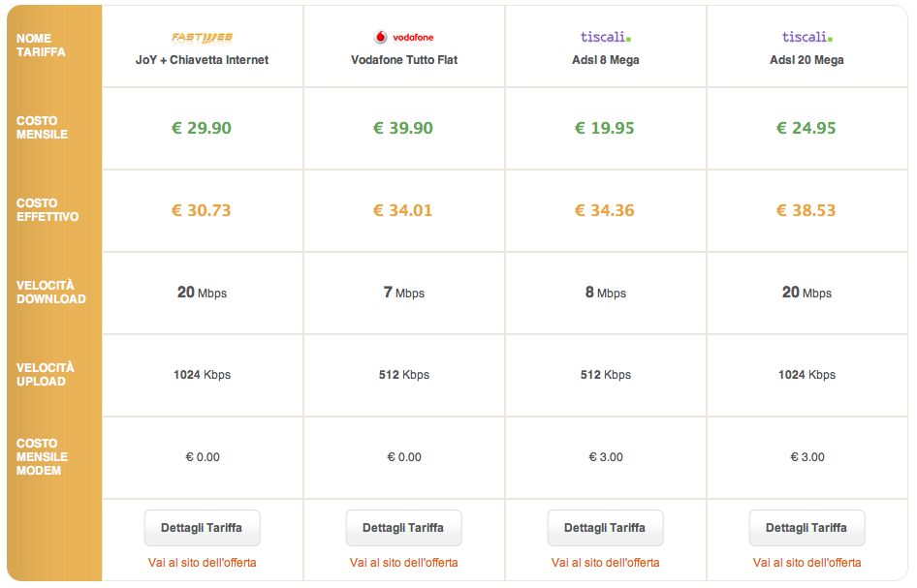This screenshot has height=588, width=917.
Task: Go to the Adsl 8 Mega offer site link
Action: (605, 563)
